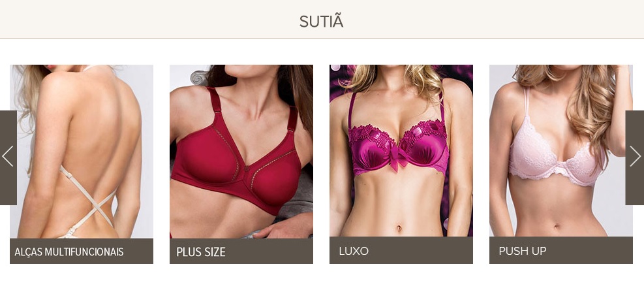Open the Plus Size product photo
The height and width of the screenshot is (281, 644).
click(x=241, y=152)
